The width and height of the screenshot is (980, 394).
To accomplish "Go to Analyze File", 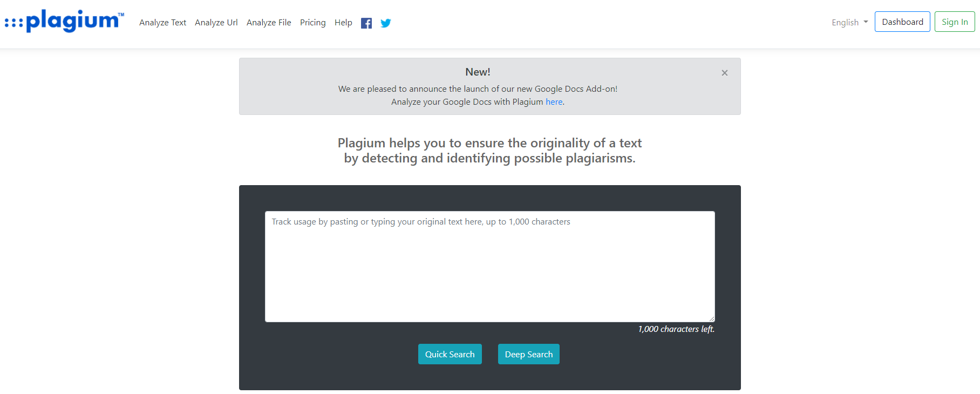I will click(269, 23).
